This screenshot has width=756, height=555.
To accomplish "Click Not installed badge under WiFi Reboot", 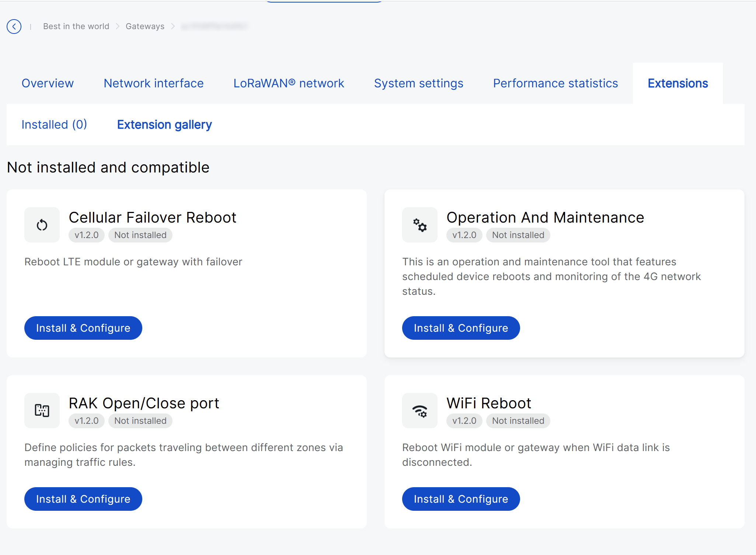I will pos(518,421).
